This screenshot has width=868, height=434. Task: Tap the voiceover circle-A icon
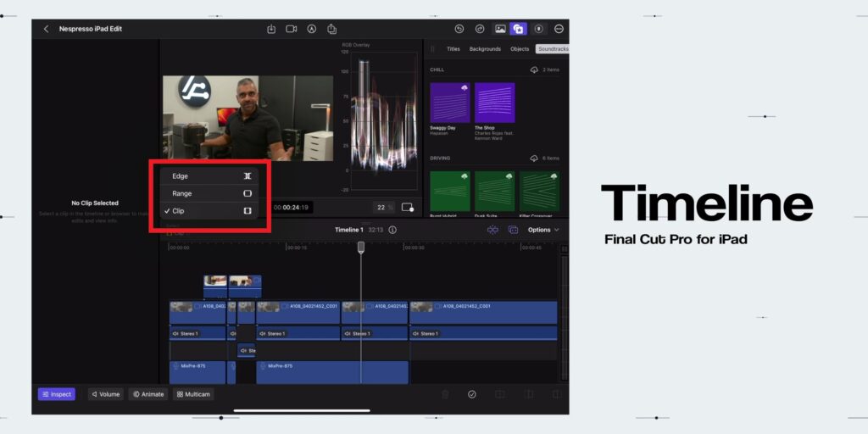coord(312,29)
